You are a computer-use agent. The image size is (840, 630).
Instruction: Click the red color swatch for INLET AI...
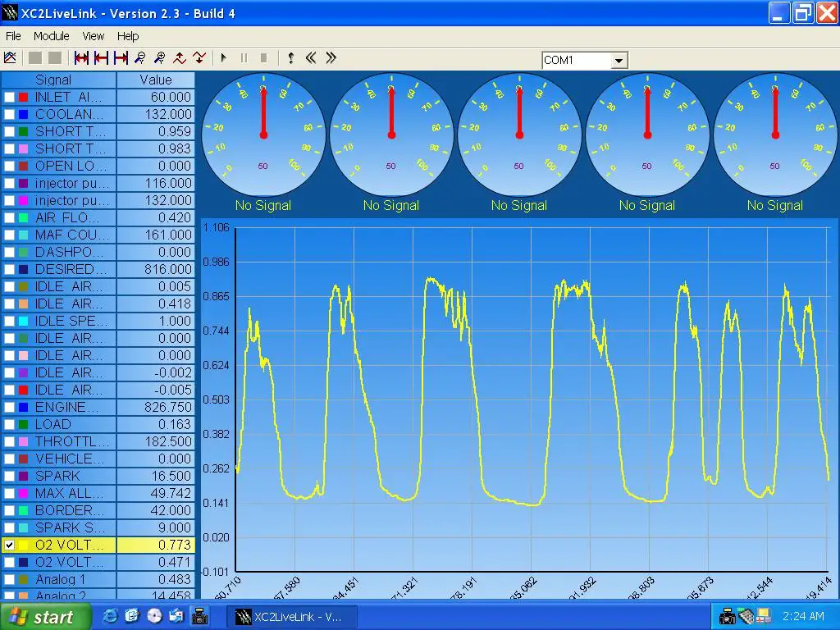[23, 97]
